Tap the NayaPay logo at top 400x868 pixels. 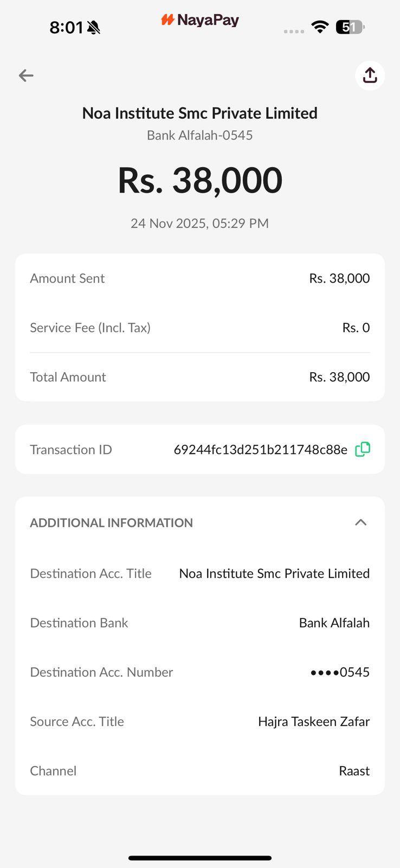coord(200,21)
